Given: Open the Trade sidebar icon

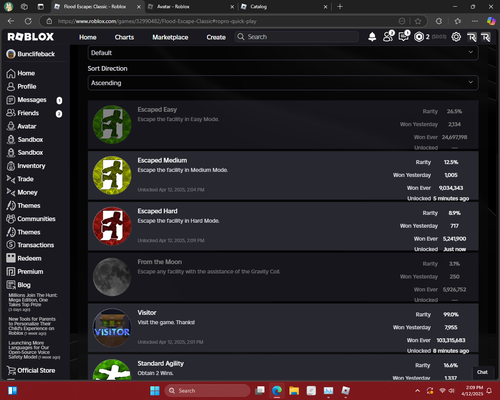Looking at the screenshot, I should pos(11,179).
